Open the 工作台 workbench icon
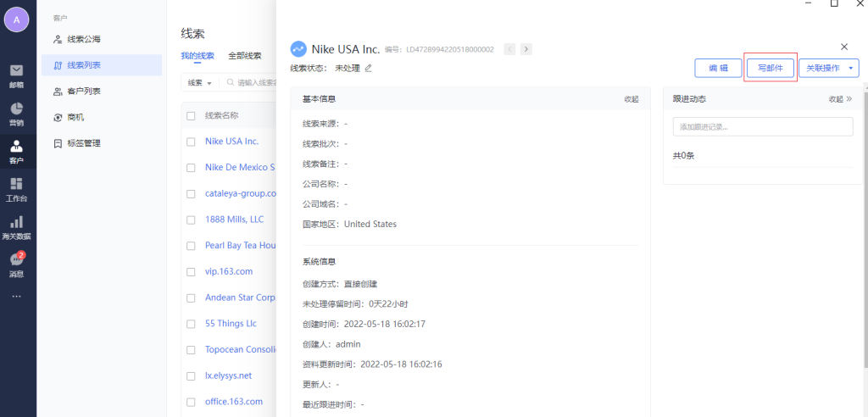 pyautogui.click(x=16, y=189)
